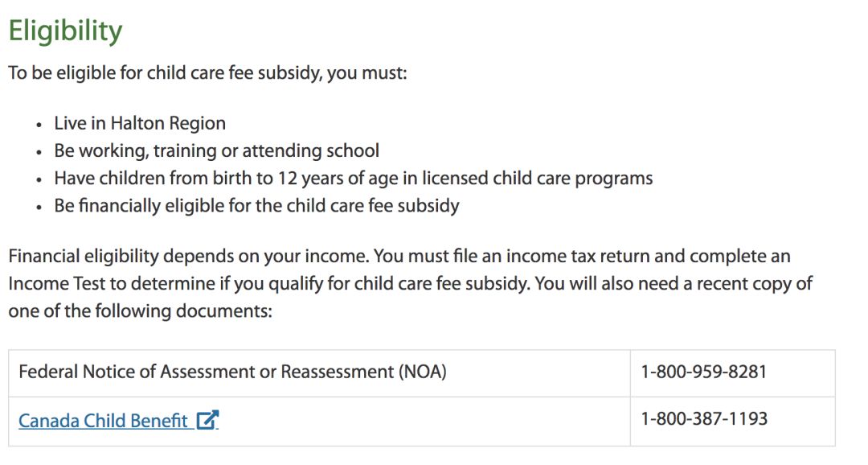
Task: Click 'one of the following documents:' text
Action: (140, 311)
